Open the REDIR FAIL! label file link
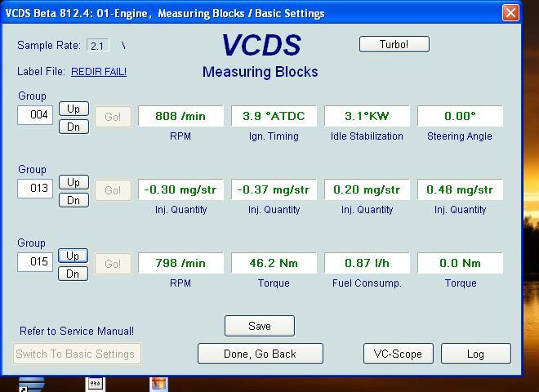Screen dimensions: 539x392 99,72
